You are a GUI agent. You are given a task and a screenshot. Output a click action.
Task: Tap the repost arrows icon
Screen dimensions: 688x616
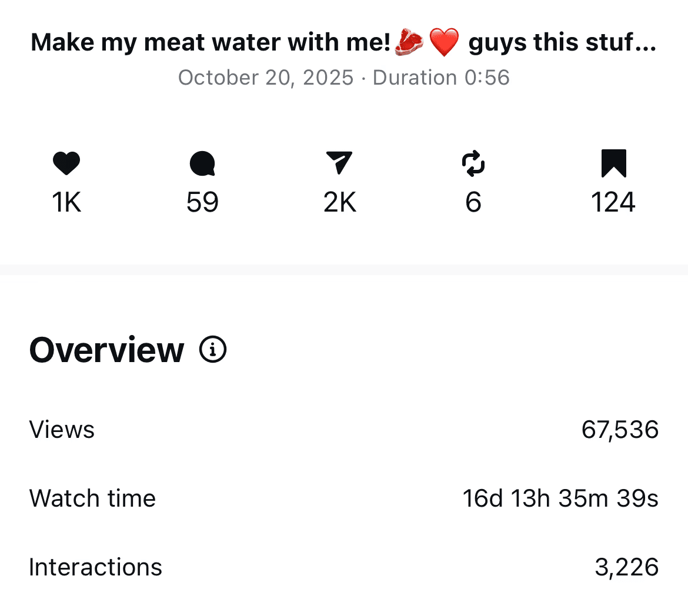click(x=473, y=163)
